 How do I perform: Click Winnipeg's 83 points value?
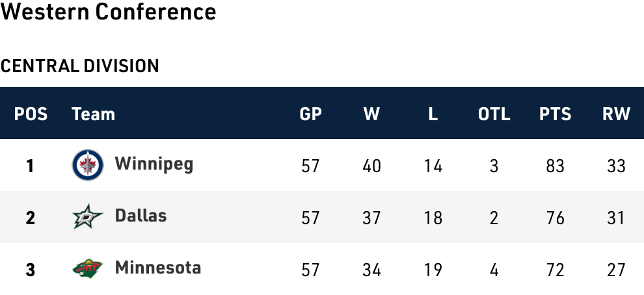(555, 166)
